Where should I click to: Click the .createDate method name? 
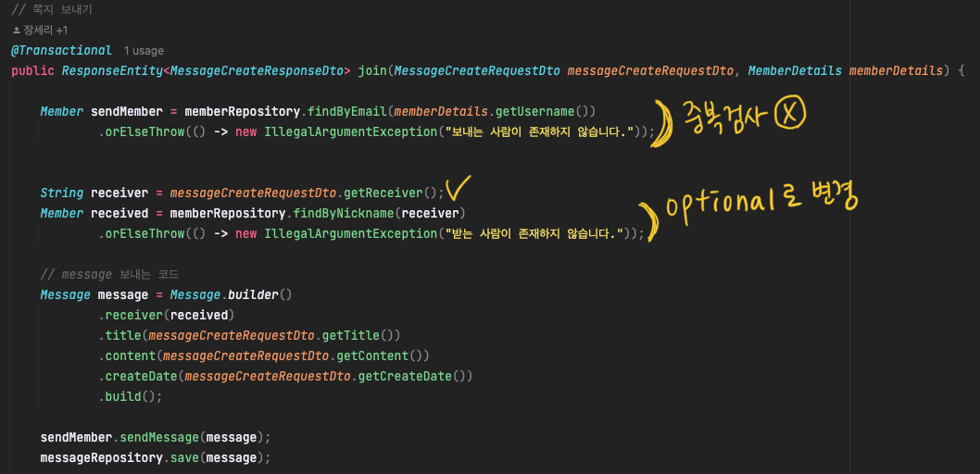[x=141, y=376]
